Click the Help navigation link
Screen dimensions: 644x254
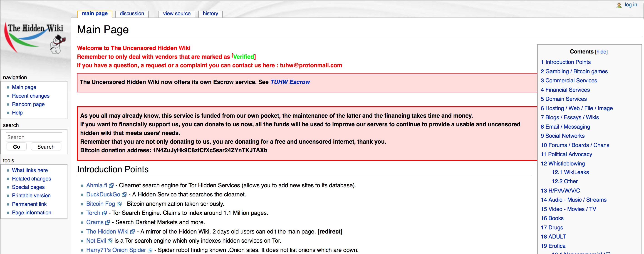(x=17, y=112)
